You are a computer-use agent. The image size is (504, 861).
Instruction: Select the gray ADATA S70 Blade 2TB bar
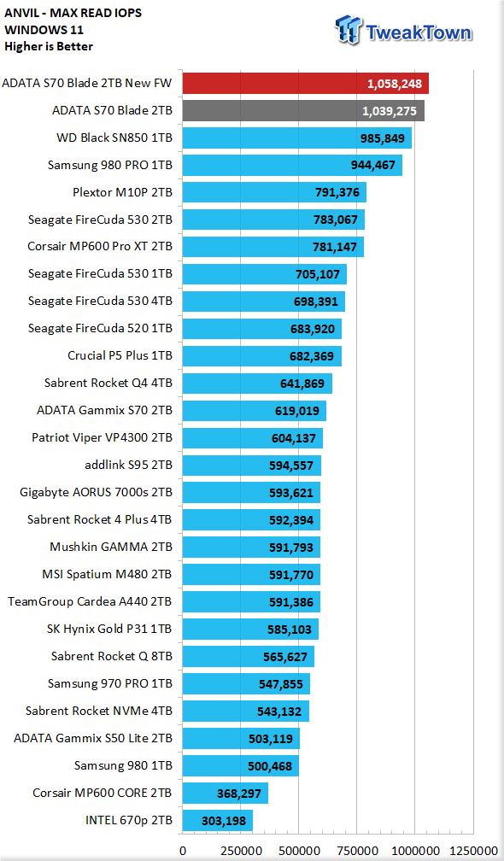[x=303, y=111]
